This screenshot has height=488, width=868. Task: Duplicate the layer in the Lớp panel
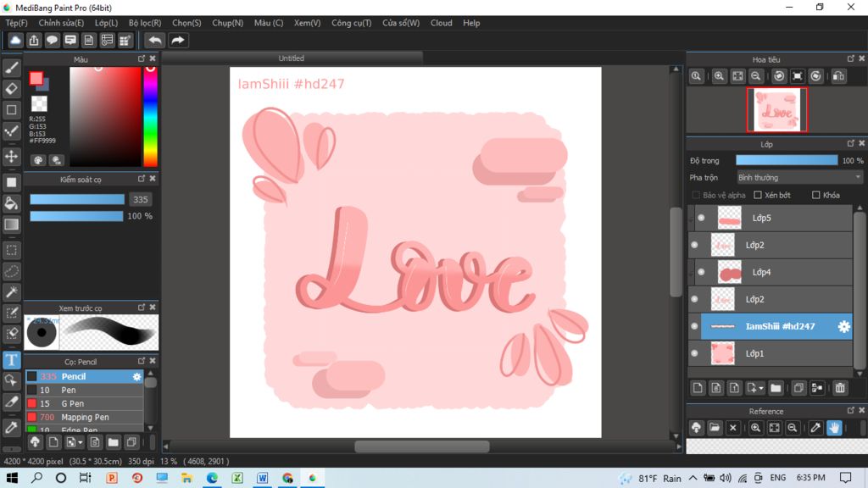point(798,388)
